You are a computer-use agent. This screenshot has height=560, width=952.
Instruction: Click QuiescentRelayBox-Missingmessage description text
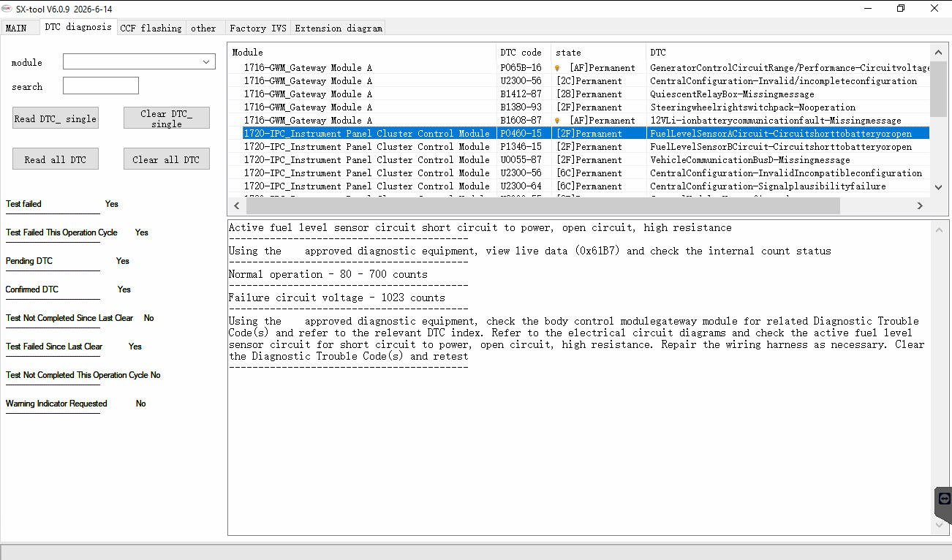click(732, 94)
